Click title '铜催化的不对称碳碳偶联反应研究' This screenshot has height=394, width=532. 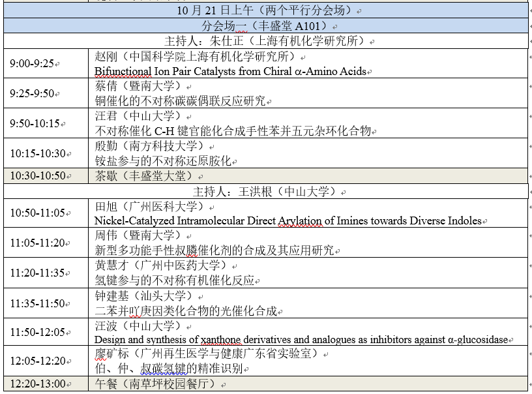click(x=180, y=101)
